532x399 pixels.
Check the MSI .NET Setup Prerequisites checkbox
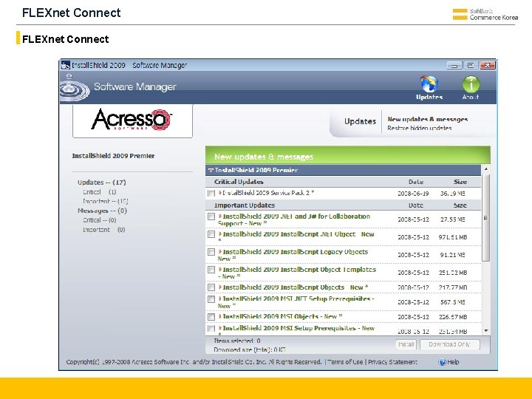click(x=211, y=299)
